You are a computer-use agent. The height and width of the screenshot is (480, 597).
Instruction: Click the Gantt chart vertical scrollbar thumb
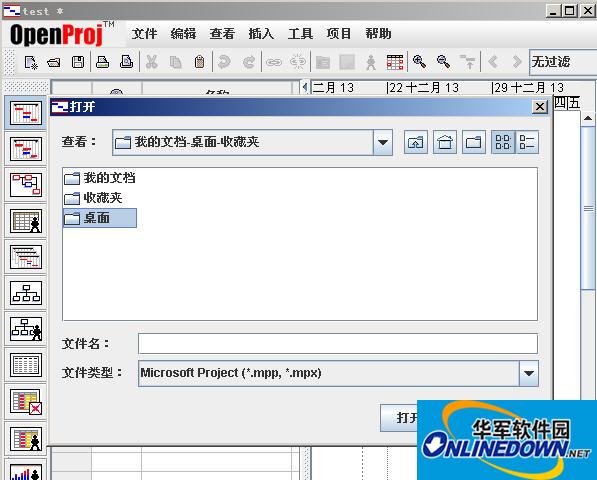click(588, 209)
